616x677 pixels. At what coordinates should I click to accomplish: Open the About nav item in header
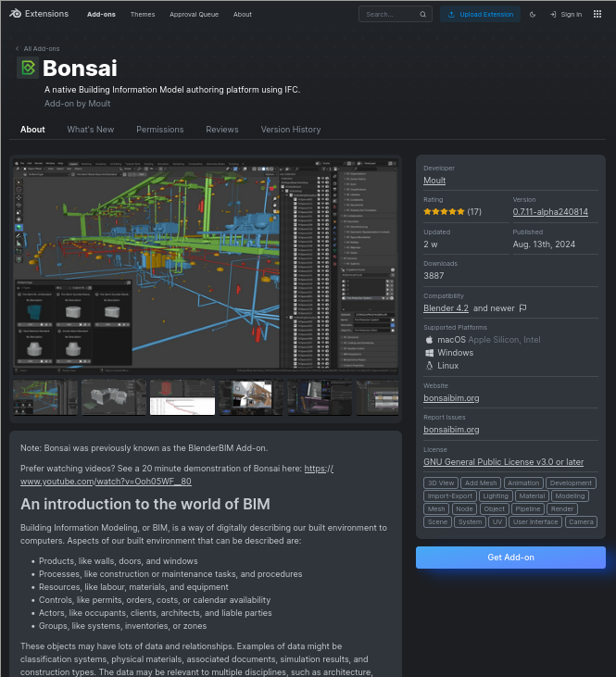click(x=243, y=14)
